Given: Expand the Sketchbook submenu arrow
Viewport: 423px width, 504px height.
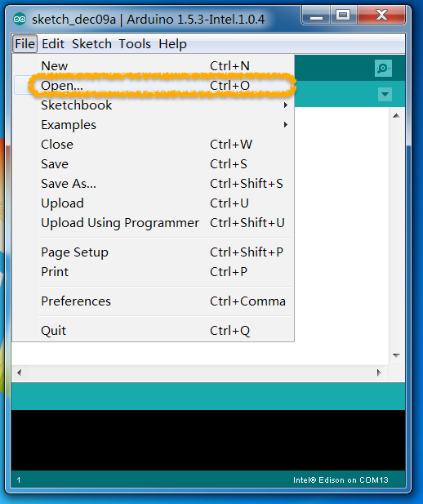Looking at the screenshot, I should pyautogui.click(x=286, y=105).
